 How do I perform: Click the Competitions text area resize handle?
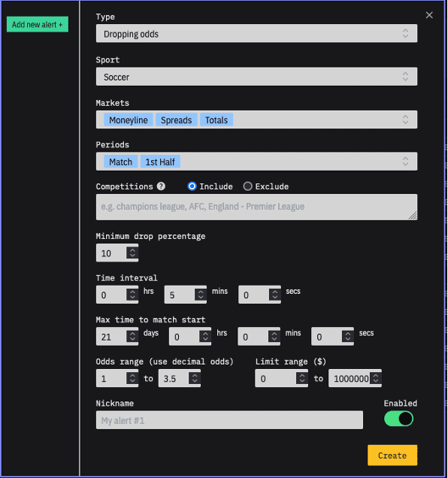413,216
